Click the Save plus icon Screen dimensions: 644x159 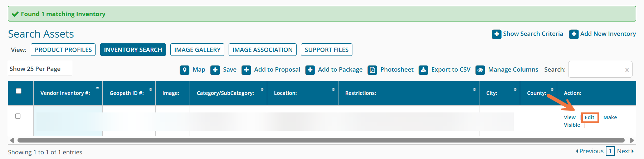pos(215,70)
